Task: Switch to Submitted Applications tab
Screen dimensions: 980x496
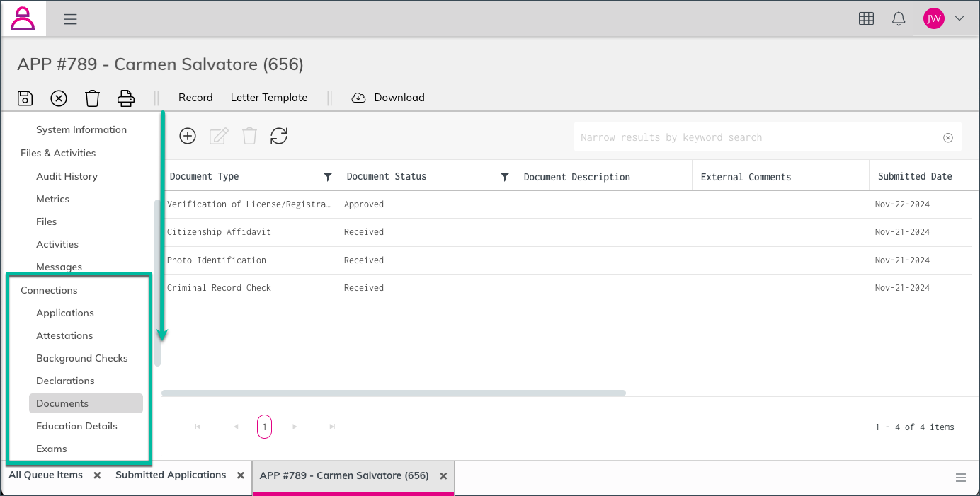Action: coord(171,475)
